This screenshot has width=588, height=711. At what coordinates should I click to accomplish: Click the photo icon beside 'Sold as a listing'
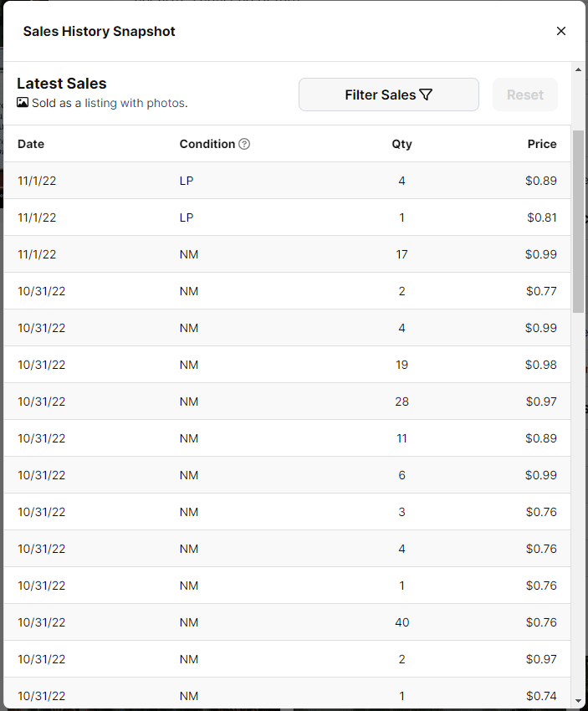[23, 103]
